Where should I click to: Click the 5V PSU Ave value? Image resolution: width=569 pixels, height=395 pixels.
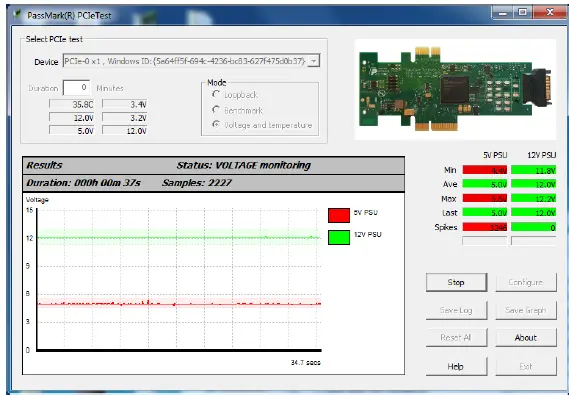coord(485,184)
